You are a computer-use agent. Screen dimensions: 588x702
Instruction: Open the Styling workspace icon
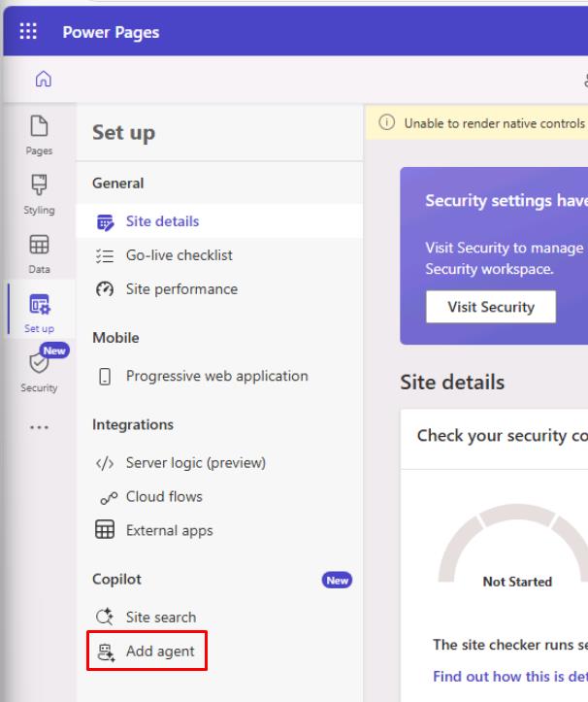tap(39, 184)
